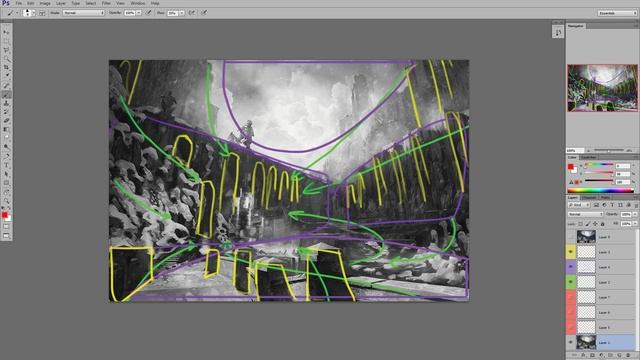The width and height of the screenshot is (640, 360).
Task: Toggle pressure for opacity in options bar
Action: coord(149,13)
